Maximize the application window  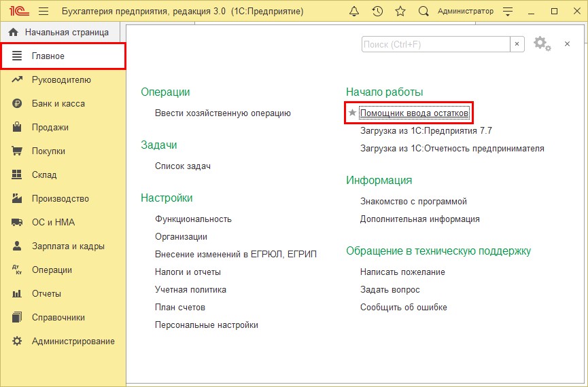pyautogui.click(x=554, y=12)
